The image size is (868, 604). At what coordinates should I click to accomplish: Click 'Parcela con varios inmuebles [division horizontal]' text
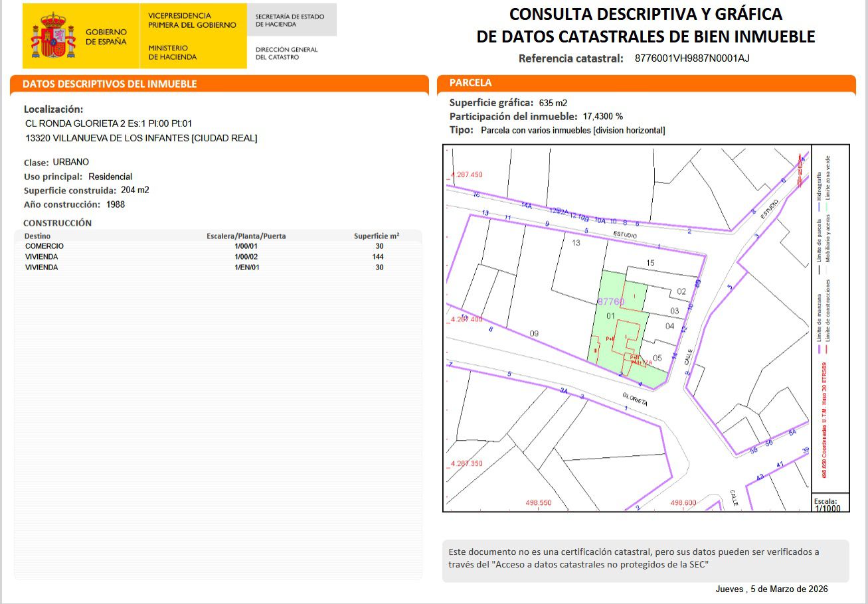tap(572, 131)
